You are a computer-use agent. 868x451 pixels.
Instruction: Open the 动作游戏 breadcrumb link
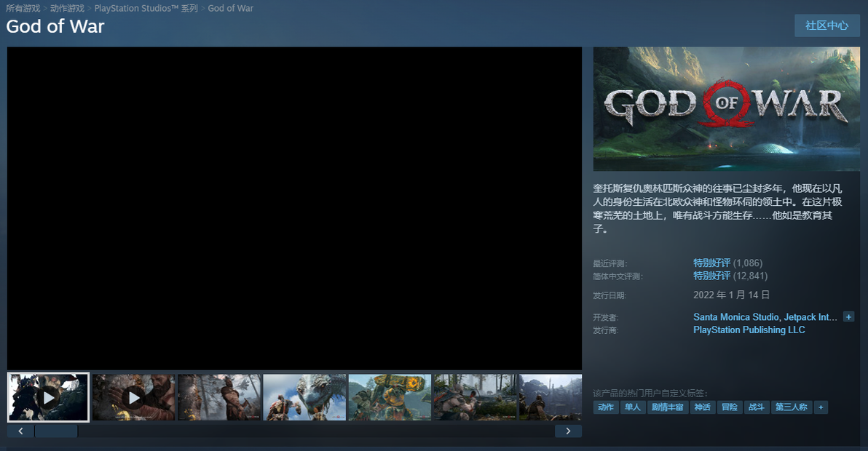pyautogui.click(x=67, y=8)
